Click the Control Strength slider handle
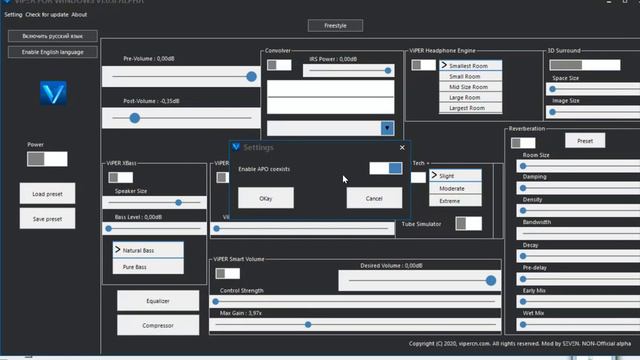This screenshot has height=360, width=640. tap(216, 302)
